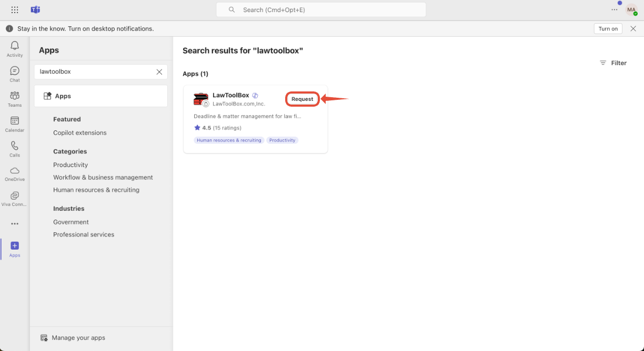Open Copilot extensions
Viewport: 644px width, 351px height.
pyautogui.click(x=80, y=133)
